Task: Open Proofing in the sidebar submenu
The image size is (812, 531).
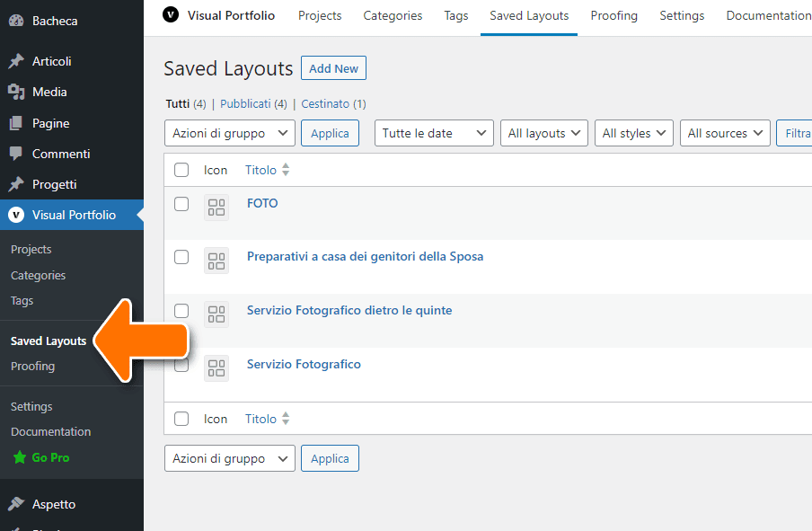Action: click(x=32, y=366)
